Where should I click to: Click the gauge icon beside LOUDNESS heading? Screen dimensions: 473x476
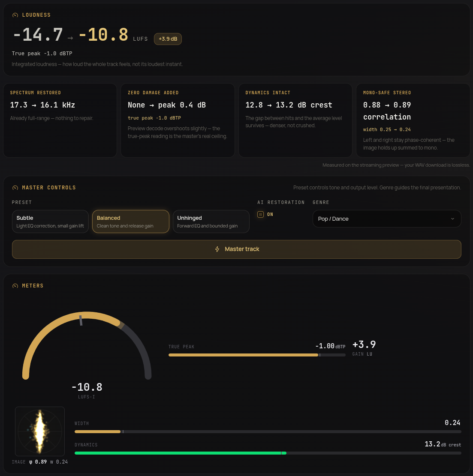point(15,15)
